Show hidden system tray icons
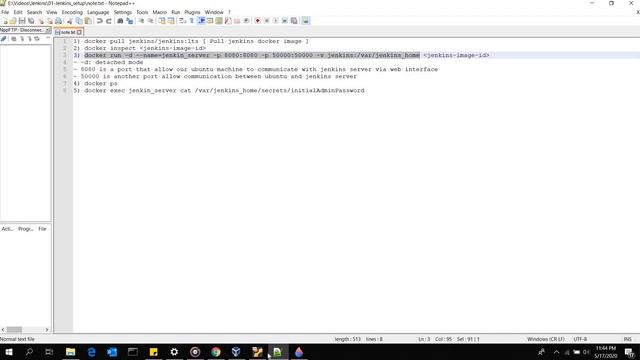The width and height of the screenshot is (640, 360). click(556, 352)
